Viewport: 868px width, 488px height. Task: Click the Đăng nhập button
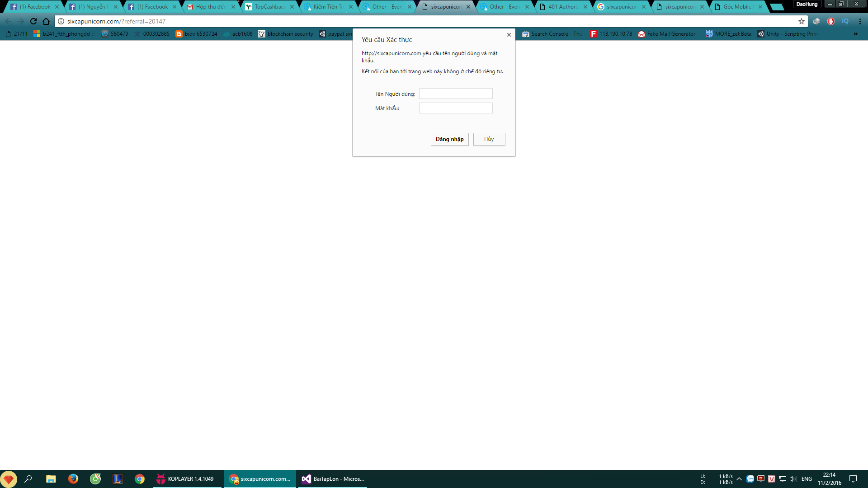(x=449, y=139)
